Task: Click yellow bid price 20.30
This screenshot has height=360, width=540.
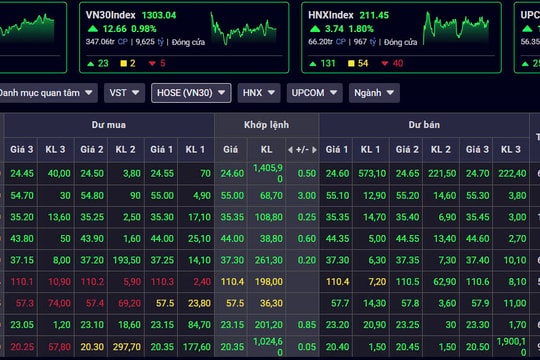Action: 92,347
